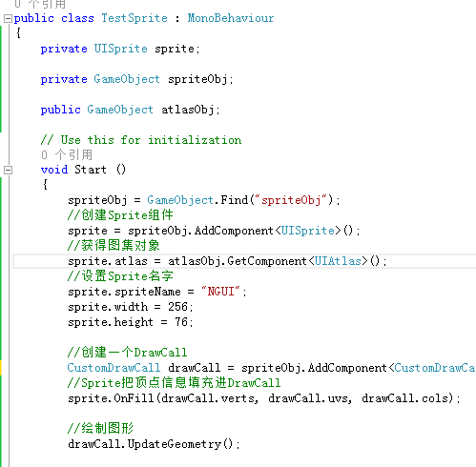This screenshot has height=467, width=476.
Task: Click the '//Sprite把顶点信息填充进DrawCall' comment
Action: (x=174, y=383)
